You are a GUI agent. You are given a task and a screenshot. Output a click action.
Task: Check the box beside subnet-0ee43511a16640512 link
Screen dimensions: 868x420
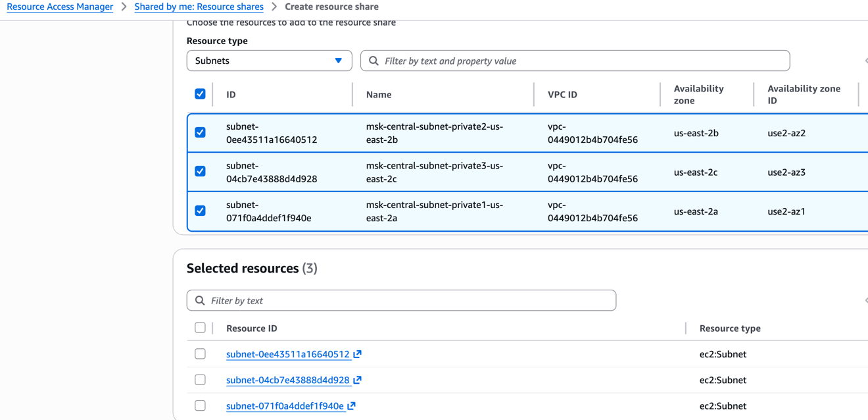tap(200, 354)
